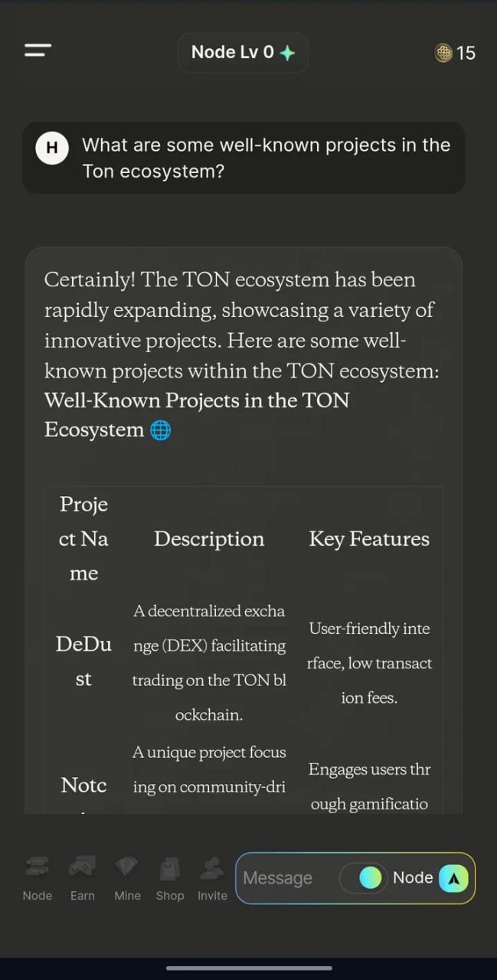Tap the coin balance icon at top right
This screenshot has width=497, height=980.
coord(443,53)
